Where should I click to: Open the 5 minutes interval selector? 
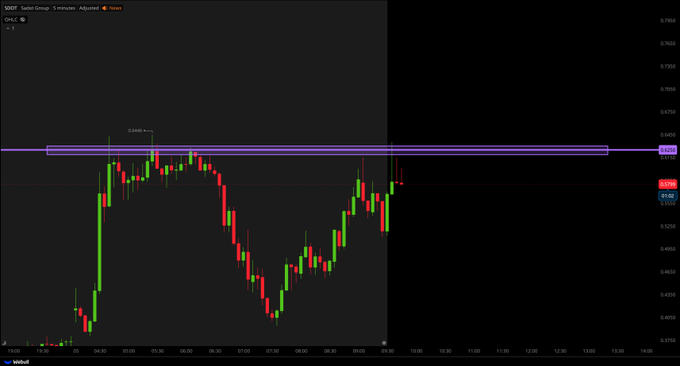64,8
